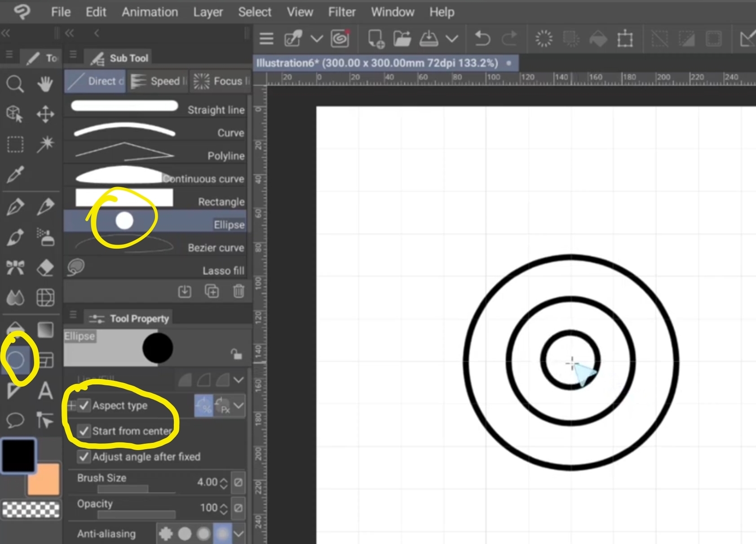The height and width of the screenshot is (544, 756).
Task: Open the Filter menu
Action: [x=341, y=12]
